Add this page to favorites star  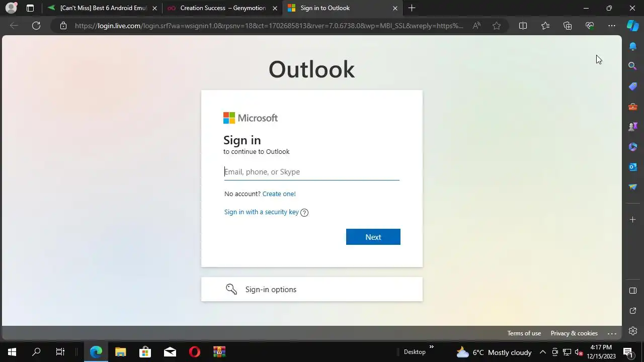tap(497, 26)
